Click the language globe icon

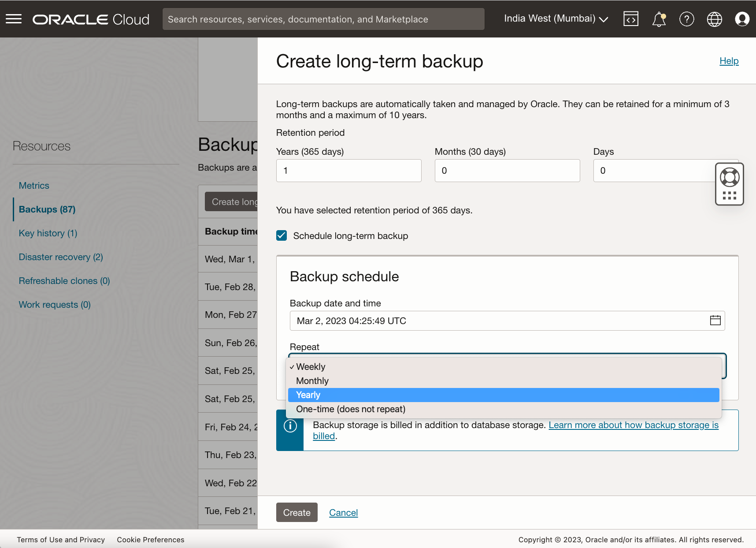714,19
